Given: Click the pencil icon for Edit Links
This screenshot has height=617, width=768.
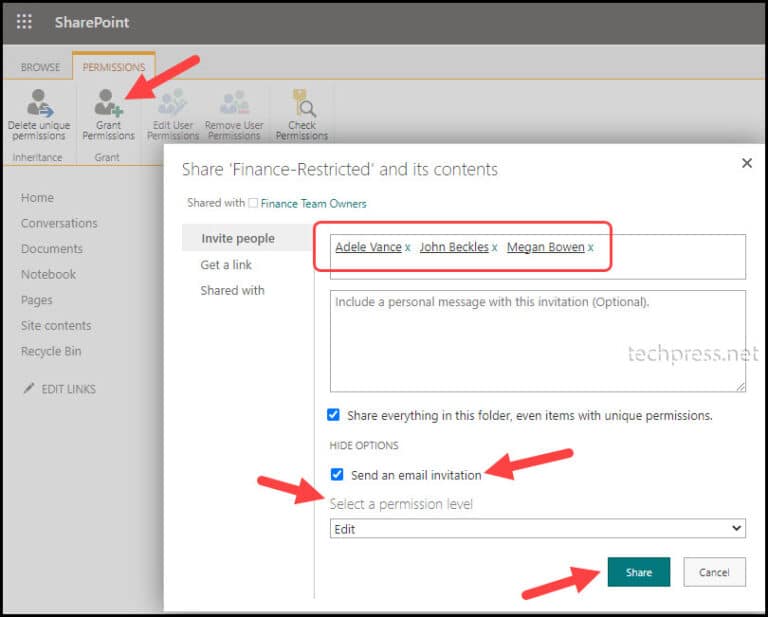Looking at the screenshot, I should [28, 389].
